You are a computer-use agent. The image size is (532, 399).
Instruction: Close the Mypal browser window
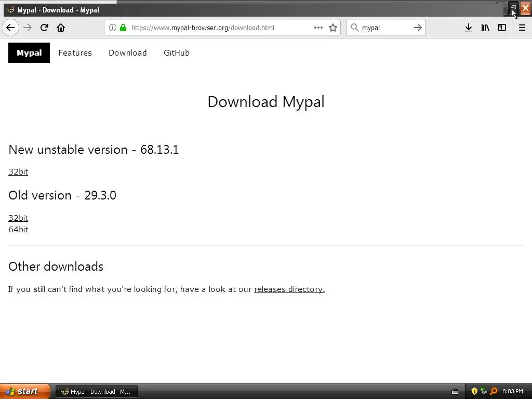[x=525, y=9]
